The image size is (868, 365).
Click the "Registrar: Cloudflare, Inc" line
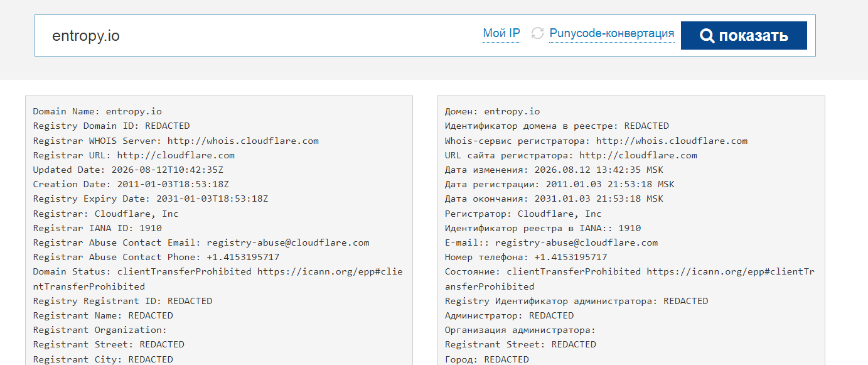[106, 214]
